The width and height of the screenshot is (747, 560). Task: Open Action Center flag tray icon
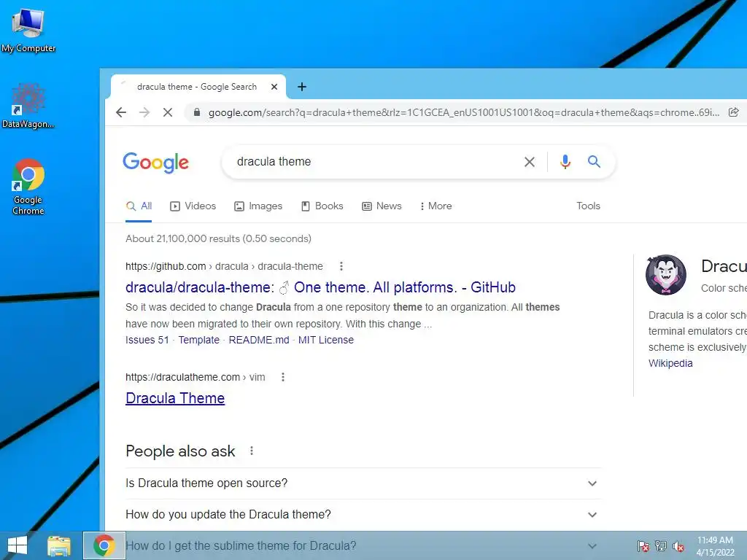point(643,546)
